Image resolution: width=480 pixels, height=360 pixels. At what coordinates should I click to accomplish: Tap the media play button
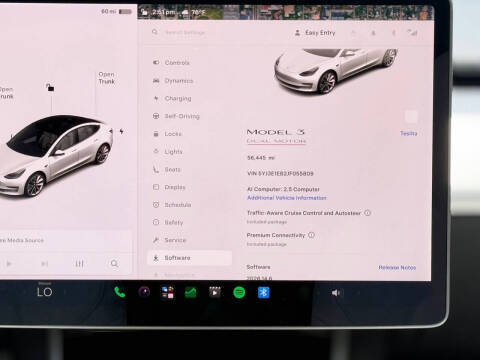point(9,264)
